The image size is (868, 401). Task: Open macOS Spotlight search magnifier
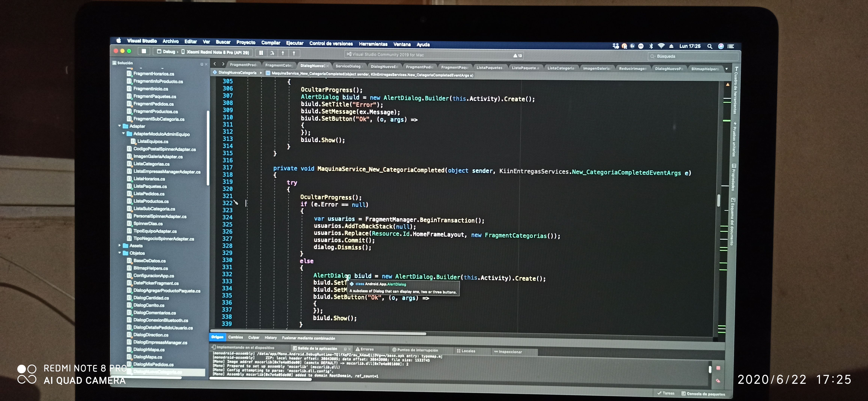[x=709, y=47]
